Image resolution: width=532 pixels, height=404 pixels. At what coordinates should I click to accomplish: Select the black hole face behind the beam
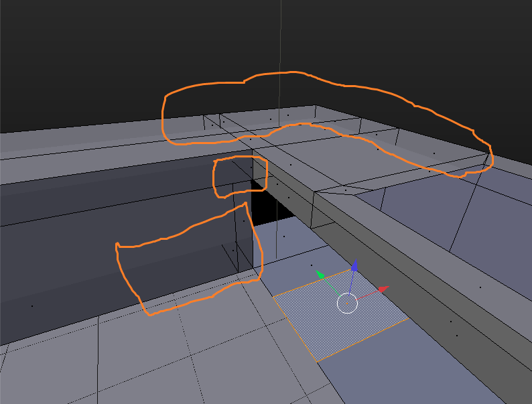[x=270, y=206]
